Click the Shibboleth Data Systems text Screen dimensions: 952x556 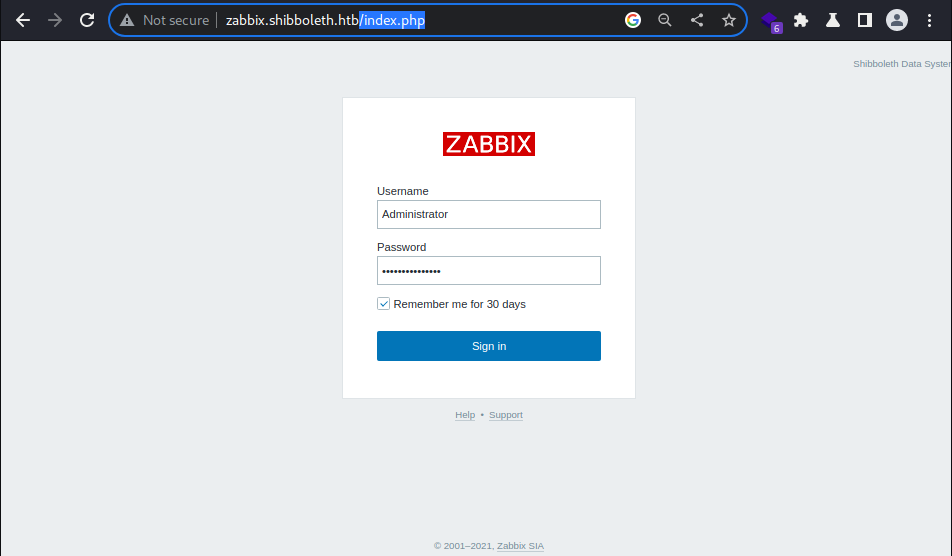click(x=902, y=64)
